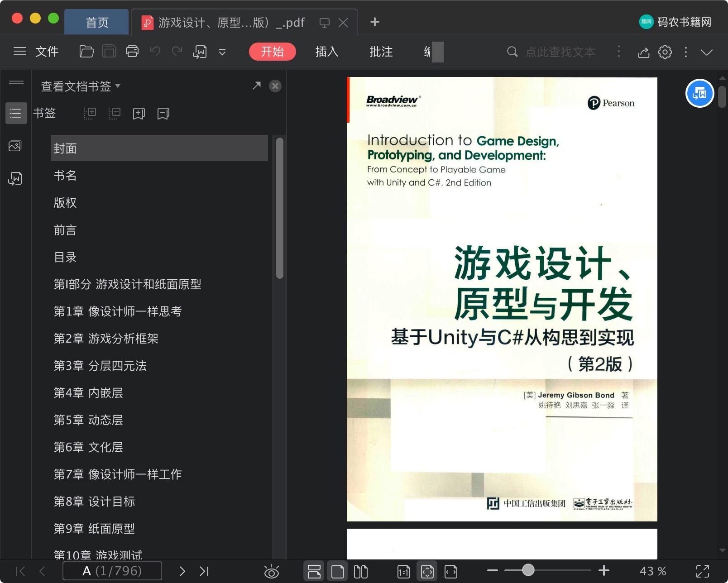The image size is (728, 583).
Task: Click the page number field
Action: (112, 571)
